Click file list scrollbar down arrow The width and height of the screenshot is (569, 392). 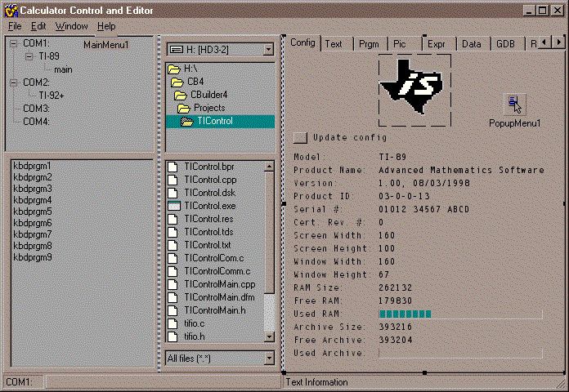[x=269, y=336]
